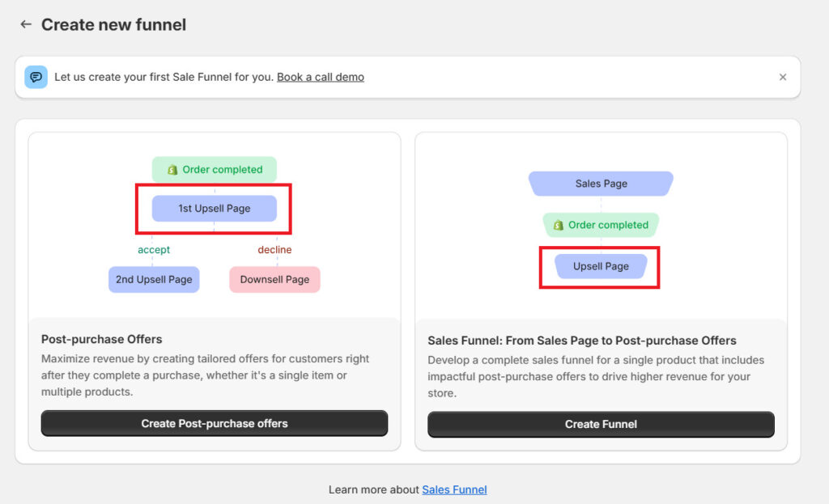This screenshot has height=504, width=829.
Task: Select the Downsell Page node
Action: [x=274, y=279]
